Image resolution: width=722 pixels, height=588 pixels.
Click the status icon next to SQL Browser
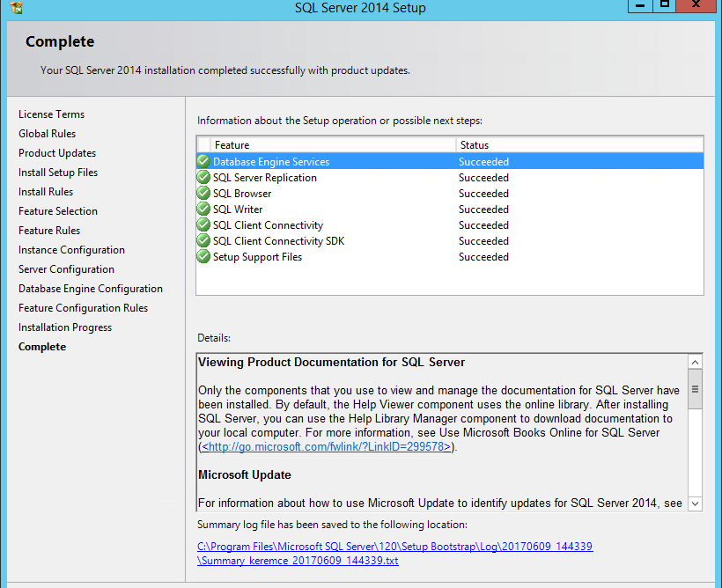click(x=203, y=193)
